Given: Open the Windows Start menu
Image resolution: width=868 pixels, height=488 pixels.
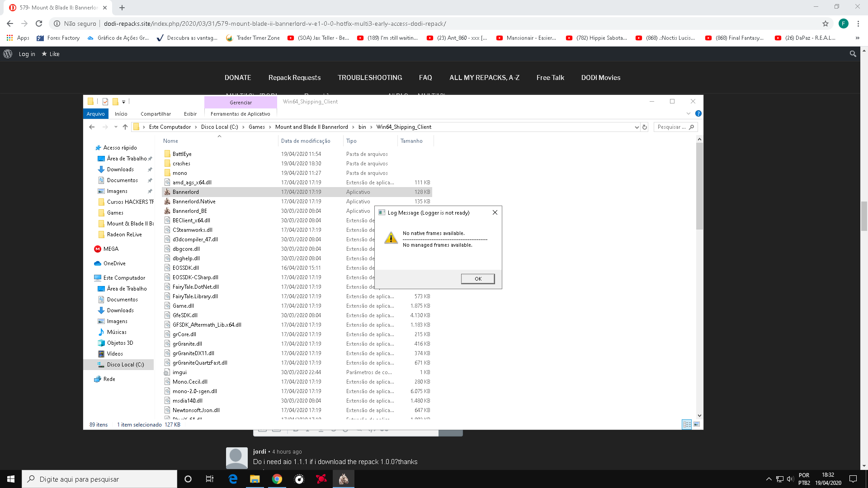Looking at the screenshot, I should (11, 479).
